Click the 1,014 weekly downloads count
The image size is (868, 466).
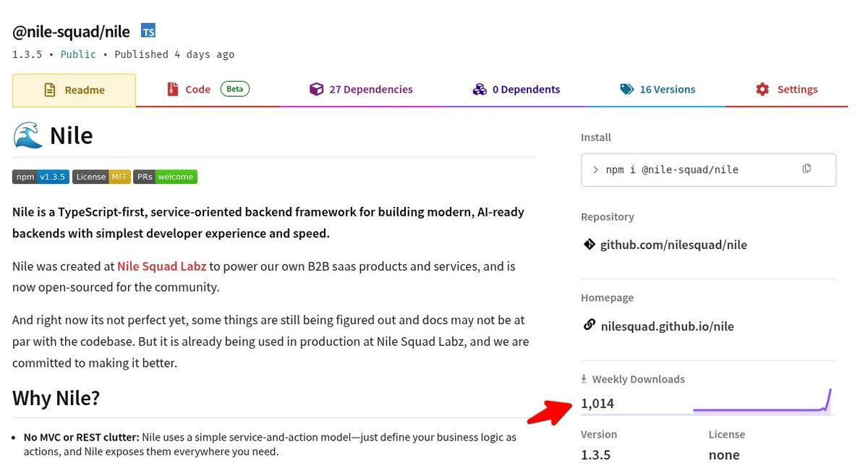[x=597, y=404]
